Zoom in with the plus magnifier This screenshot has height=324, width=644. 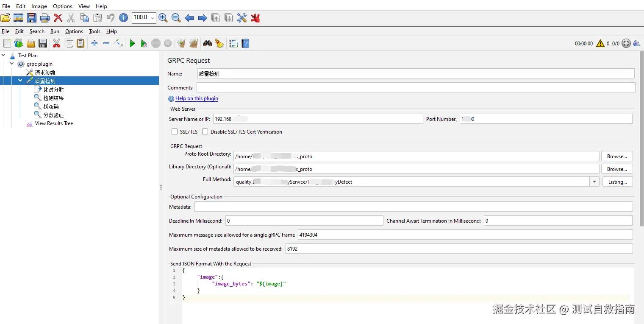coord(163,18)
